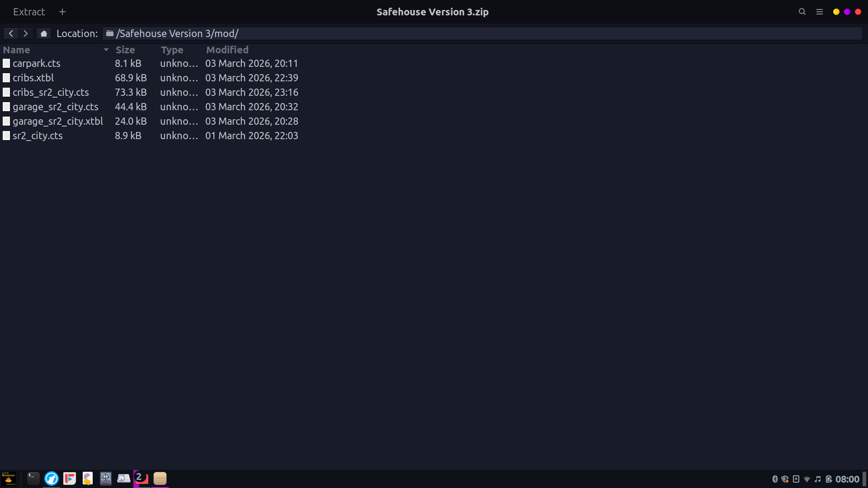The height and width of the screenshot is (488, 868).
Task: Click file icon next to carpark.cts
Action: pyautogui.click(x=6, y=63)
